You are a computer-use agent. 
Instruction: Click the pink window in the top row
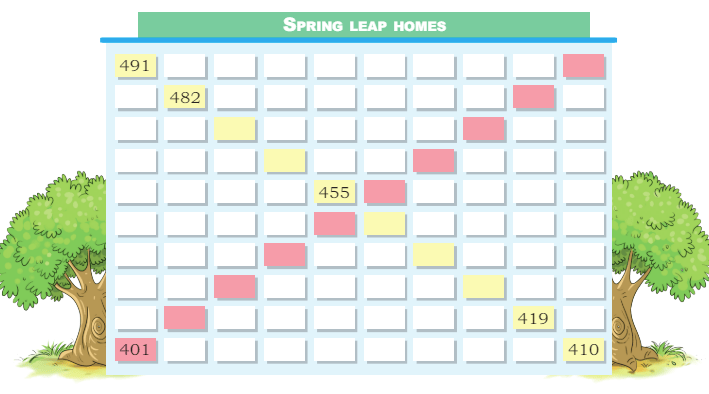(583, 66)
